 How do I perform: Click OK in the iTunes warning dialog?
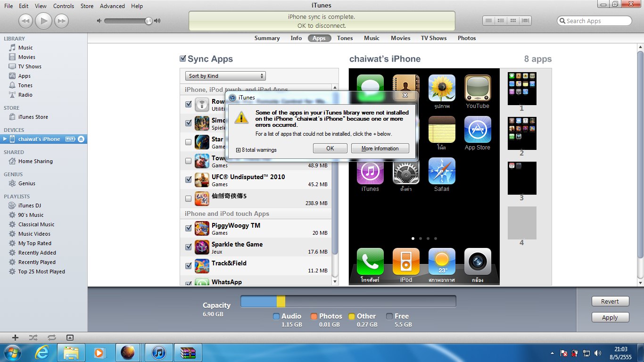[x=330, y=148]
